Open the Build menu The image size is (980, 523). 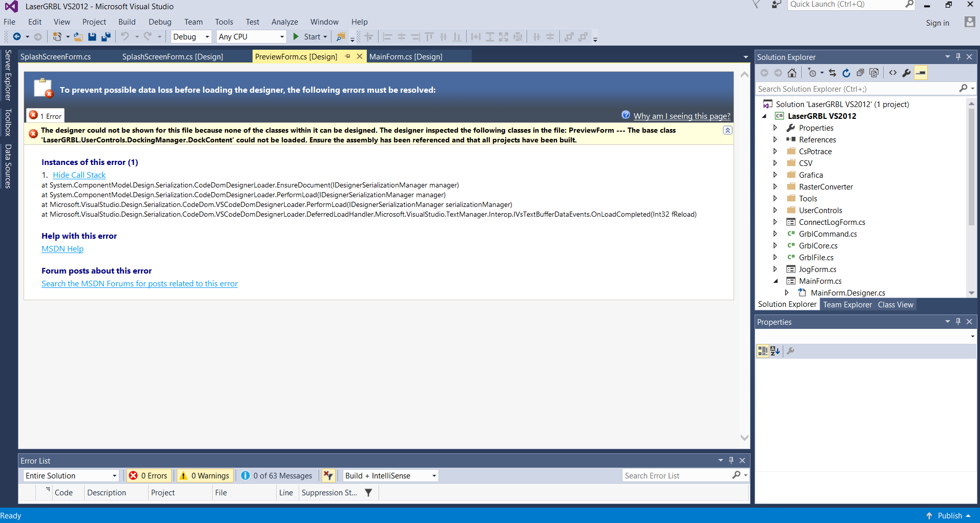127,22
